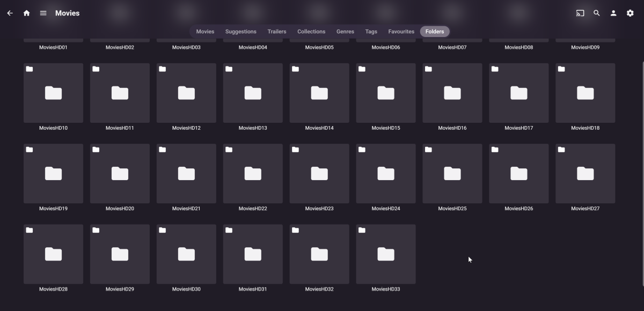This screenshot has height=311, width=644.
Task: Open the navigation drawer menu
Action: point(43,13)
